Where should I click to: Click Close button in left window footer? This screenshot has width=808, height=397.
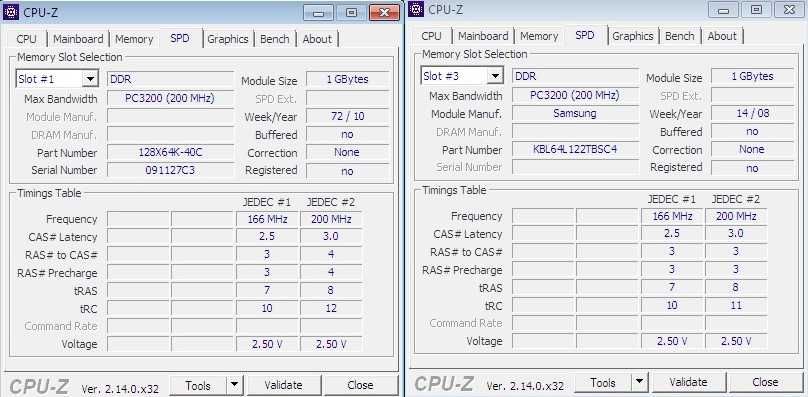pos(360,385)
